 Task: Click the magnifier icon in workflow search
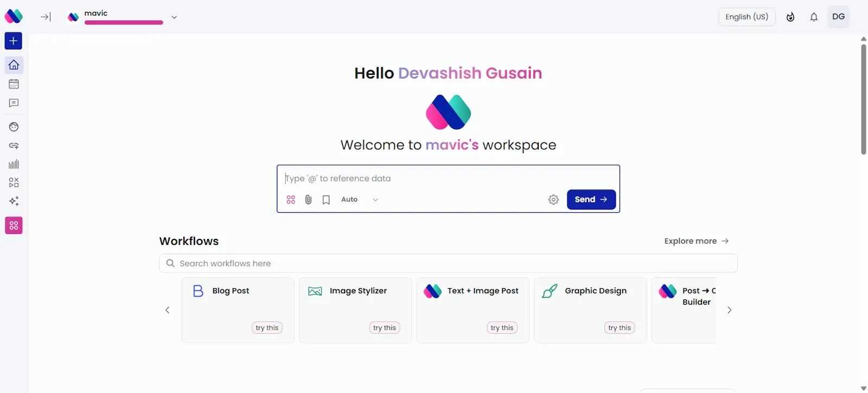[170, 263]
